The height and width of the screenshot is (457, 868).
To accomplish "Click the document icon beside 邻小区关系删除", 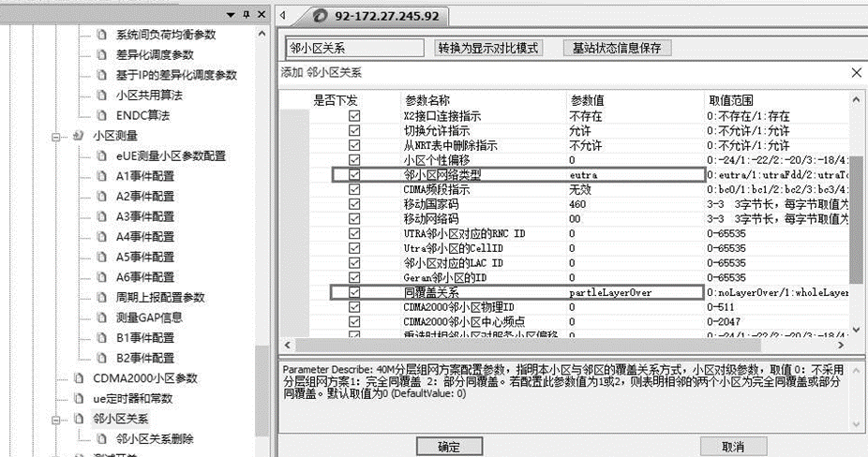I will point(101,439).
